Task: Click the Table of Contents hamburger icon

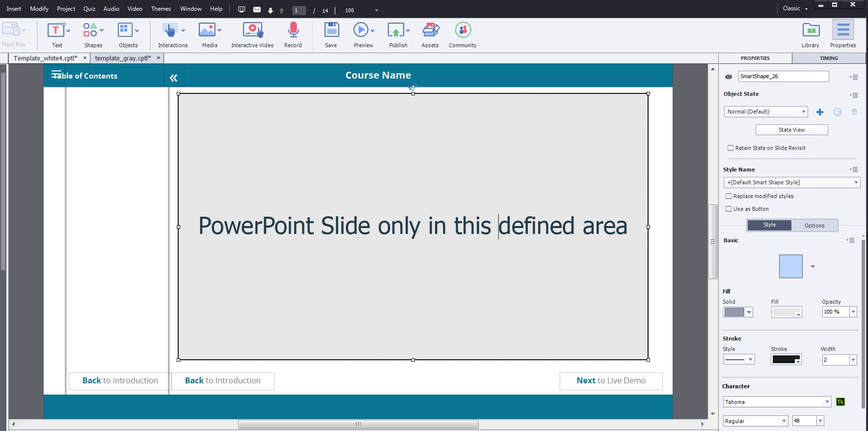Action: click(56, 75)
